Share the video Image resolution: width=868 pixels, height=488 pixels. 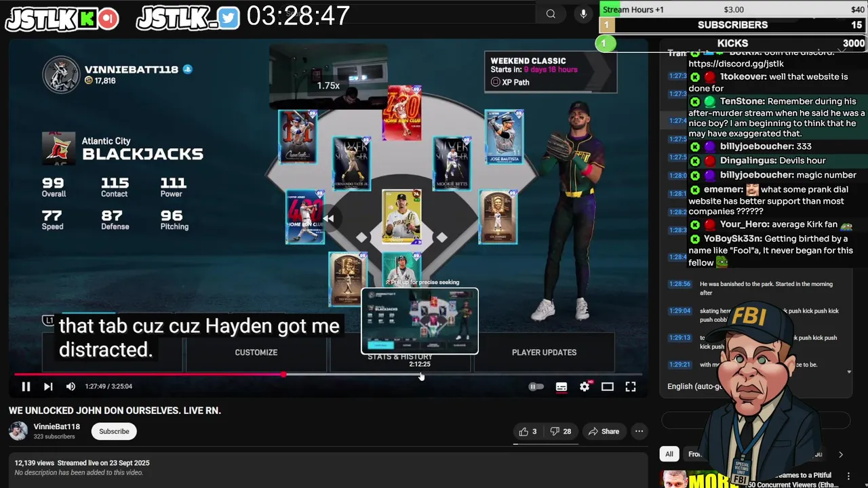point(604,431)
